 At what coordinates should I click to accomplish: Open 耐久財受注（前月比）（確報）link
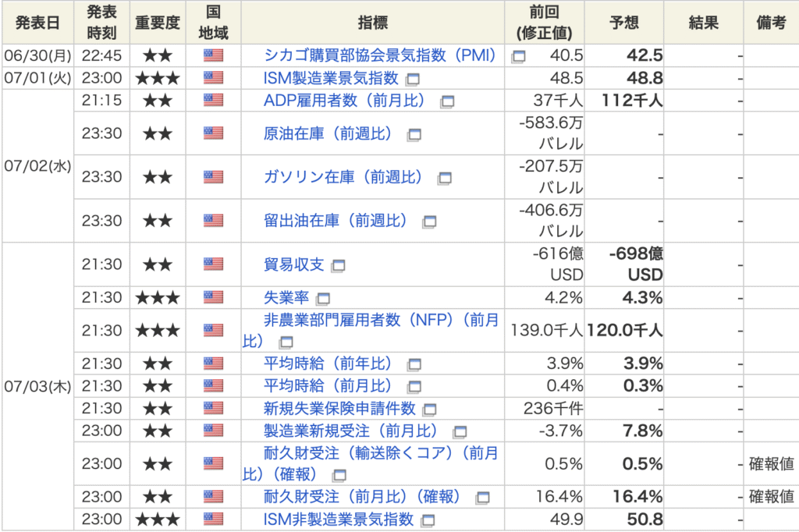point(362,496)
